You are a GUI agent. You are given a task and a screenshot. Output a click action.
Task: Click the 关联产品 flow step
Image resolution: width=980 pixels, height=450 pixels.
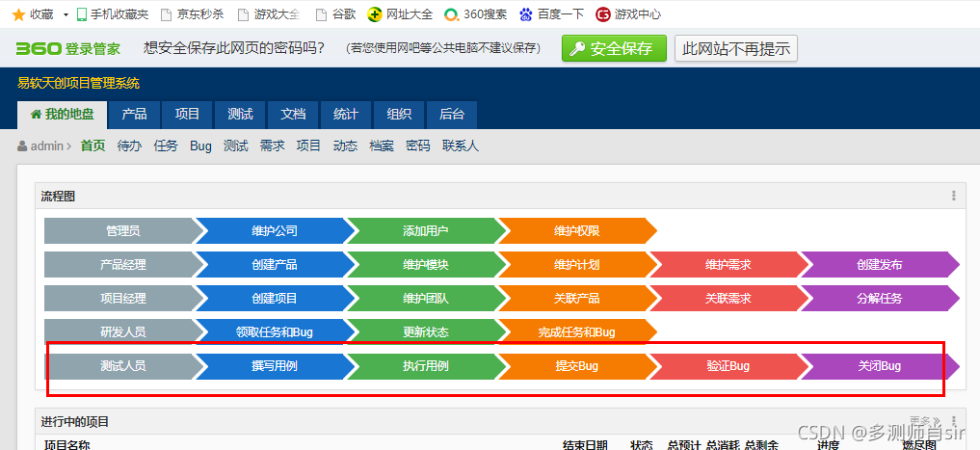tap(577, 298)
